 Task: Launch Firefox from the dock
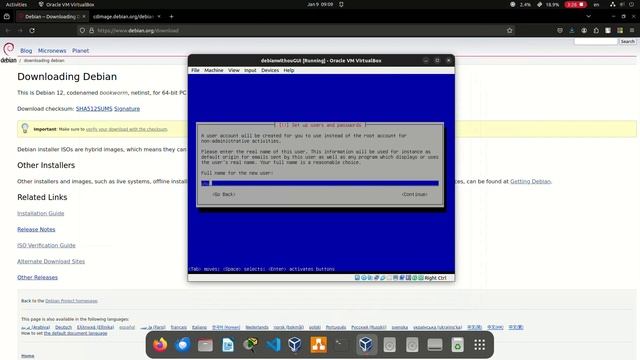160,345
